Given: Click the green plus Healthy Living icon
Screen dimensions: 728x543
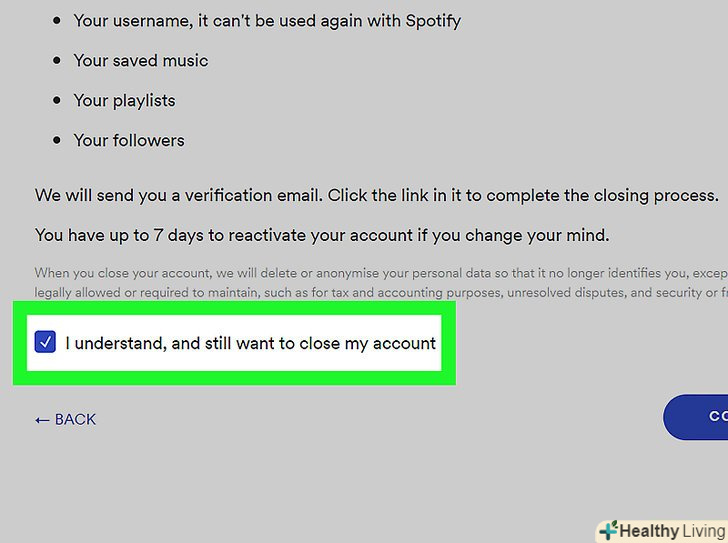Looking at the screenshot, I should point(607,531).
